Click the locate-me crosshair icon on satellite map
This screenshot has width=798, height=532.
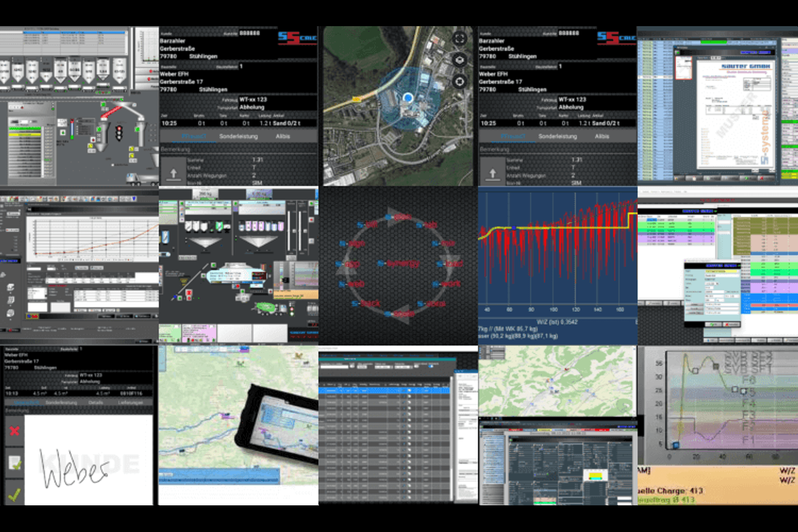459,81
